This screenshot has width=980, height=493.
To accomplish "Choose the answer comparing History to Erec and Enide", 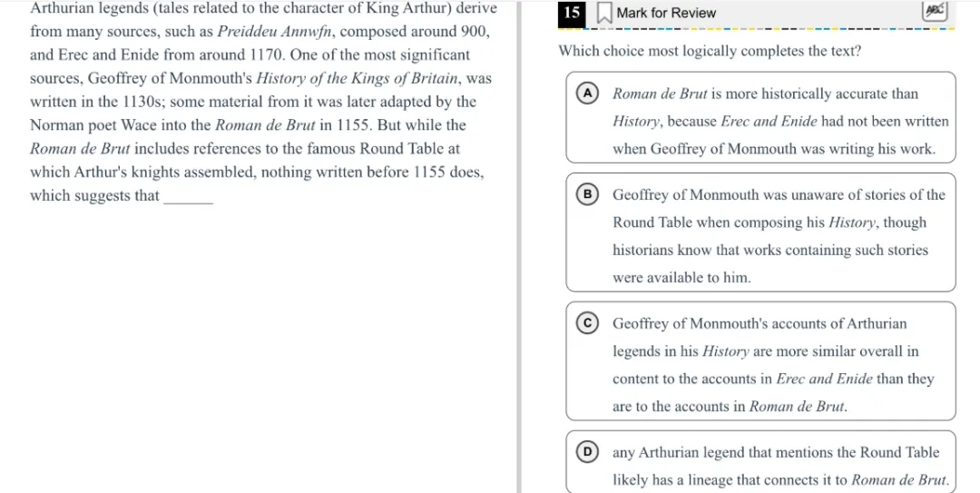I will tap(760, 361).
